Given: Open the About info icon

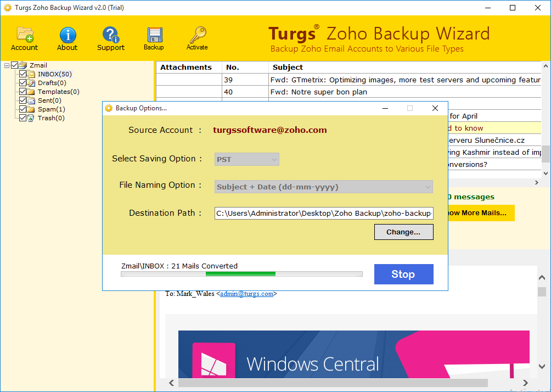Looking at the screenshot, I should tap(67, 38).
